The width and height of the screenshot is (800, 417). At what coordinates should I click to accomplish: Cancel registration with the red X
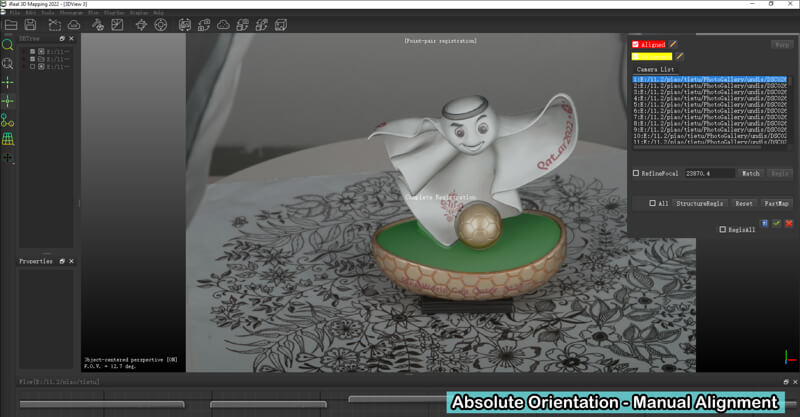[789, 224]
